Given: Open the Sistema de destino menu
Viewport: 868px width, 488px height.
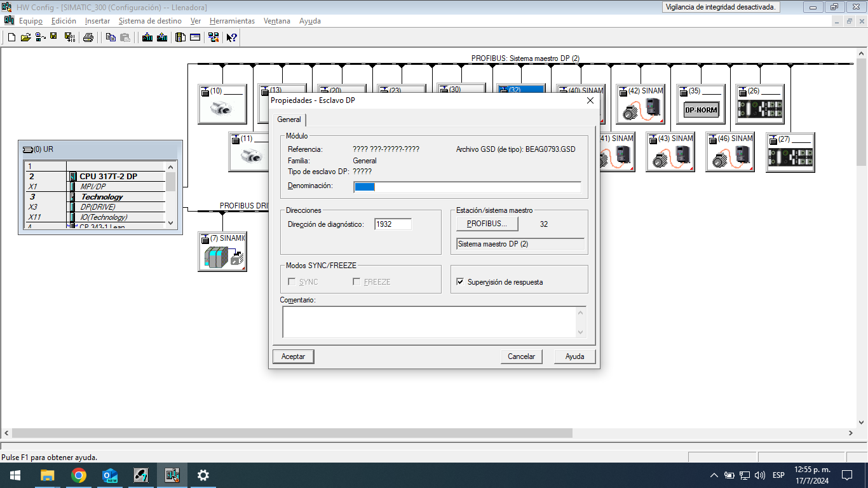Looking at the screenshot, I should pyautogui.click(x=150, y=21).
